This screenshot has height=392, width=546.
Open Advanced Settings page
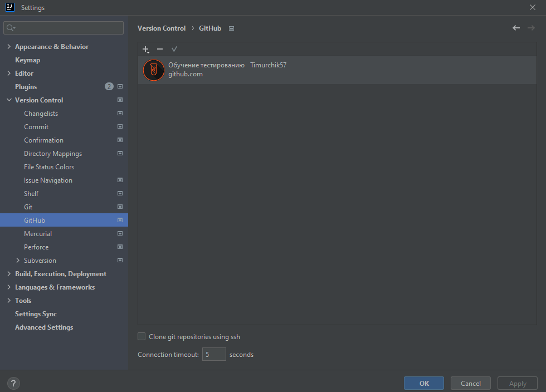click(x=44, y=327)
